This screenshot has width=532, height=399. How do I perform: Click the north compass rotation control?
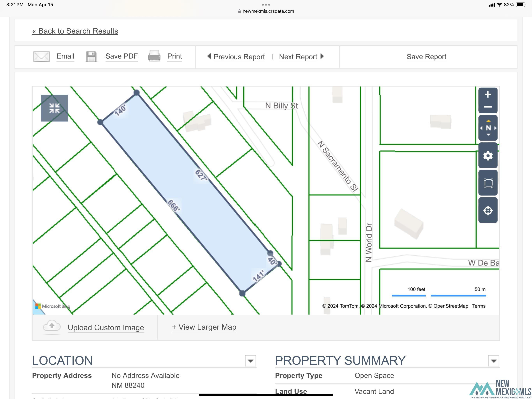click(488, 128)
